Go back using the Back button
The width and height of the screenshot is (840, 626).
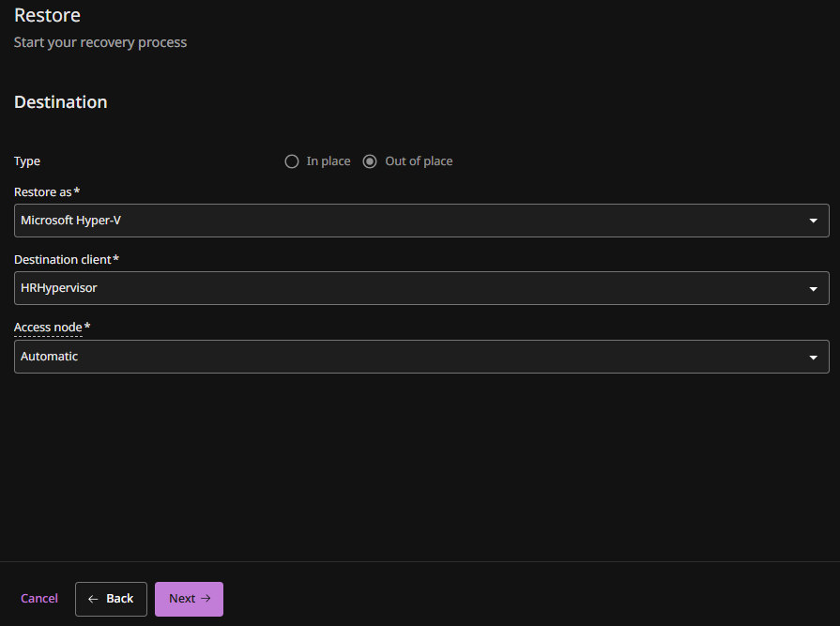(x=111, y=599)
